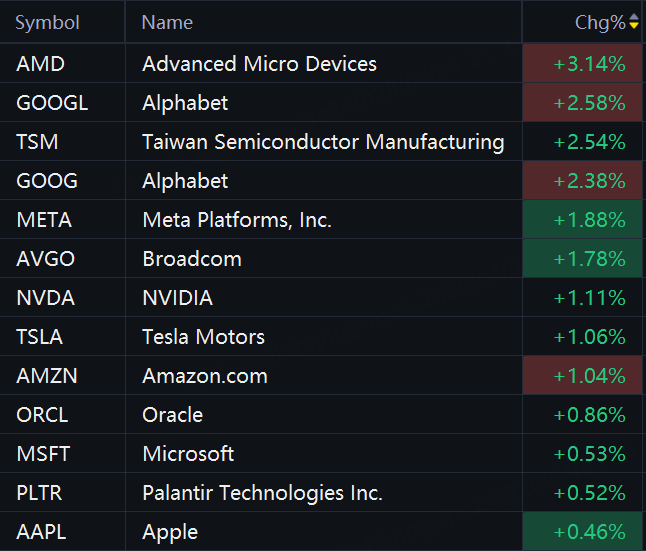Select the GOOG ticker symbol
The height and width of the screenshot is (551, 646).
(47, 181)
